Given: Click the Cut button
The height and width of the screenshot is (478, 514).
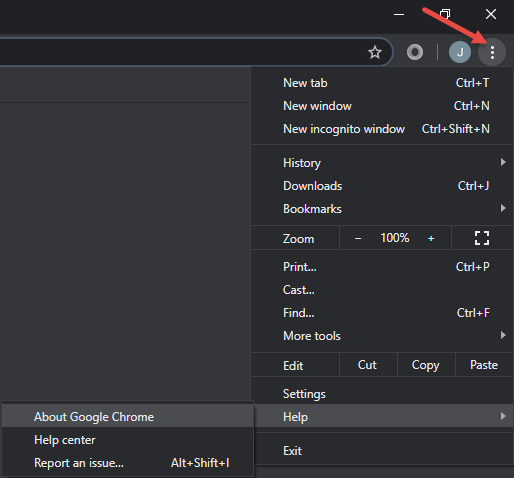Looking at the screenshot, I should tap(368, 365).
